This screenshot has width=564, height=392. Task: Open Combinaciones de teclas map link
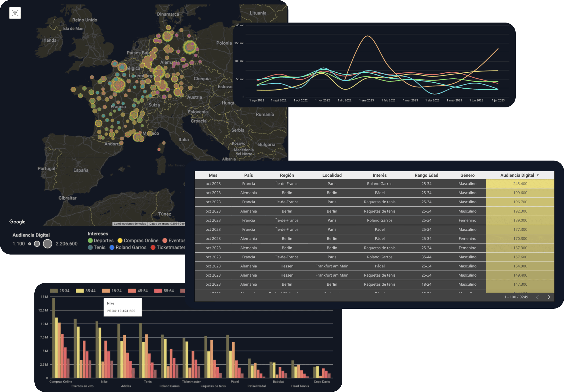[130, 224]
